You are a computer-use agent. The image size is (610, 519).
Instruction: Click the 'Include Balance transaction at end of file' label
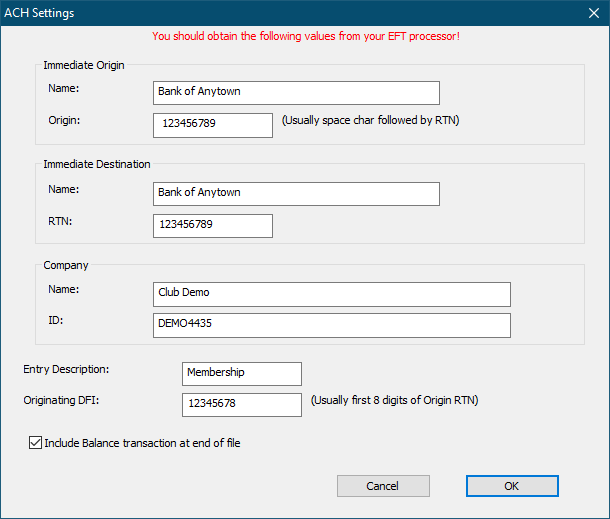point(142,442)
